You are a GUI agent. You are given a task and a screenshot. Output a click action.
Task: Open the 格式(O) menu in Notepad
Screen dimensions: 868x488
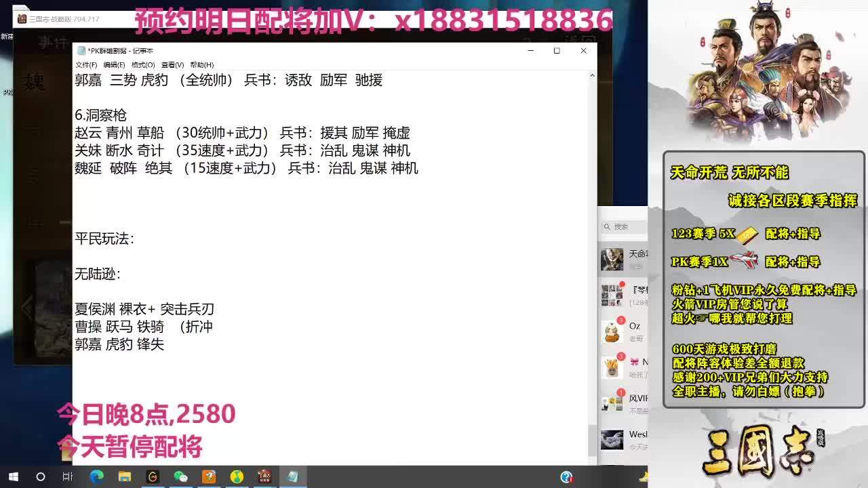click(142, 65)
